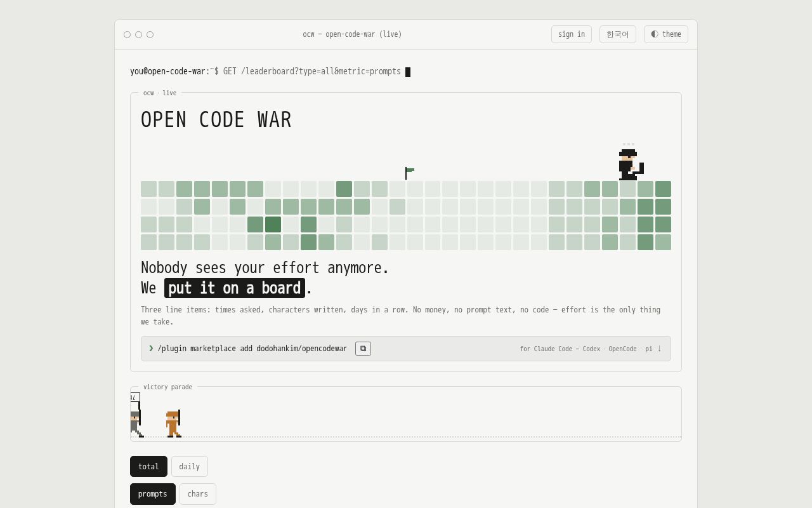812x508 pixels.
Task: Click the darkest green cell in the activity grid
Action: pyautogui.click(x=273, y=225)
